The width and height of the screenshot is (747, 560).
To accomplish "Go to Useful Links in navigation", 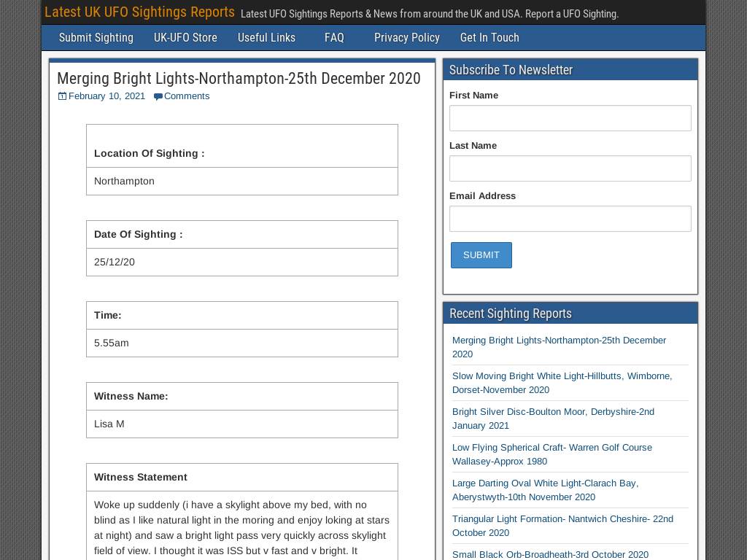I will point(266,38).
